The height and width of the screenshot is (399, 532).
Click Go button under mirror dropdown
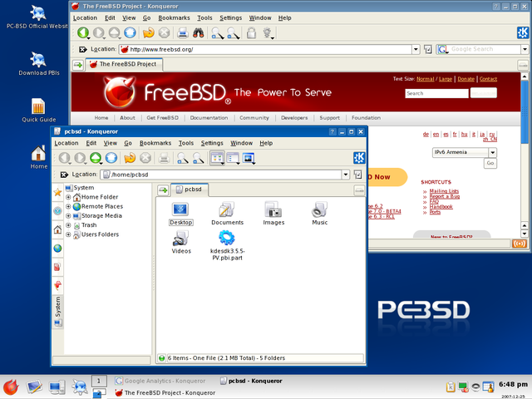(x=490, y=163)
